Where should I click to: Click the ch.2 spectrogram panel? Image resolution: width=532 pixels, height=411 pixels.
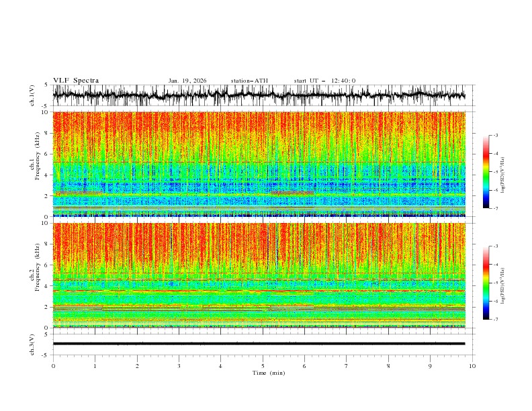tap(259, 275)
